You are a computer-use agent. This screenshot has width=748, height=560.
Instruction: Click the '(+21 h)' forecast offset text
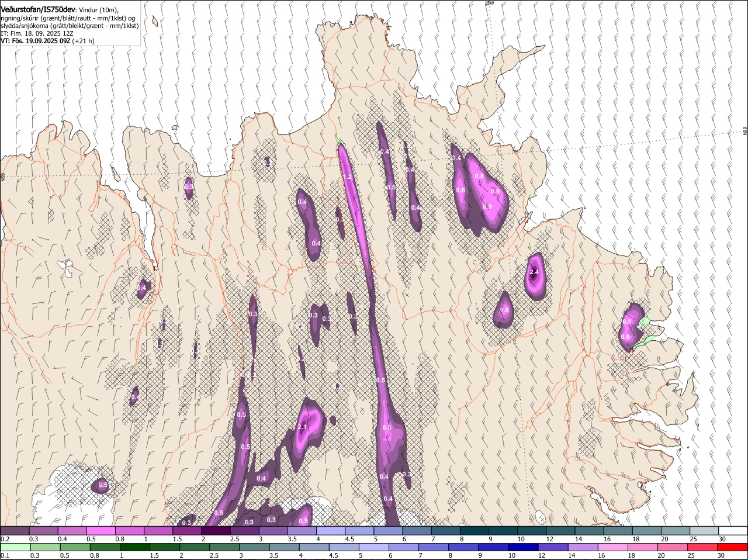point(84,42)
